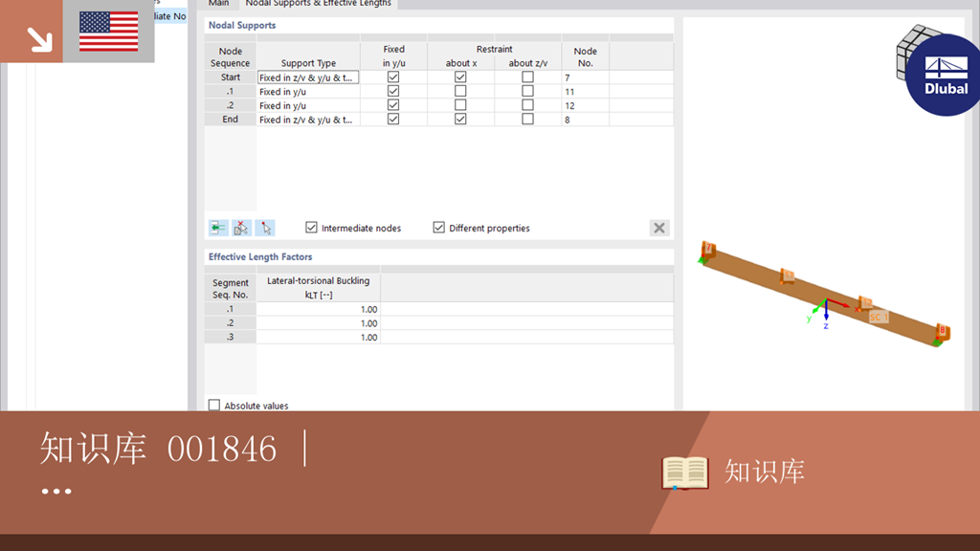Viewport: 980px width, 551px height.
Task: Click the Start node sequence row header
Action: pos(230,77)
